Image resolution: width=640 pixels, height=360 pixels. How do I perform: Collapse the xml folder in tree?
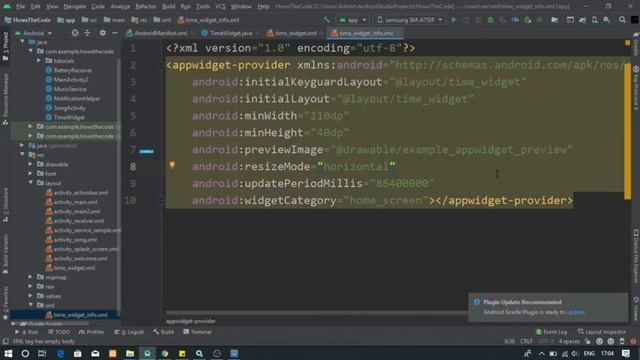coord(31,305)
